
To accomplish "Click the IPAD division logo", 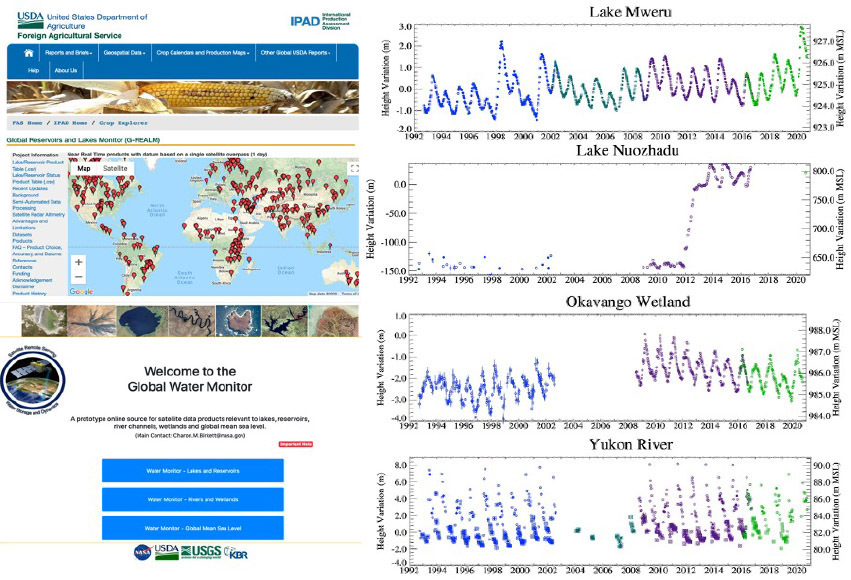I will pyautogui.click(x=320, y=21).
